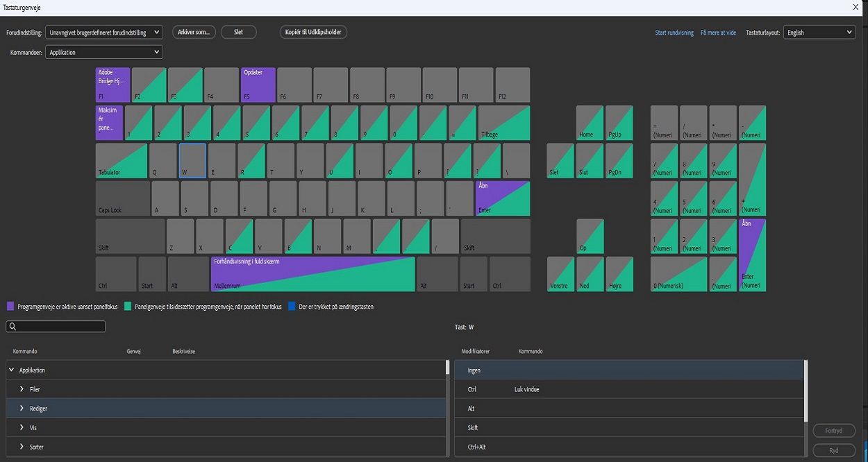Select the Slut end key
The image size is (868, 462).
point(590,160)
